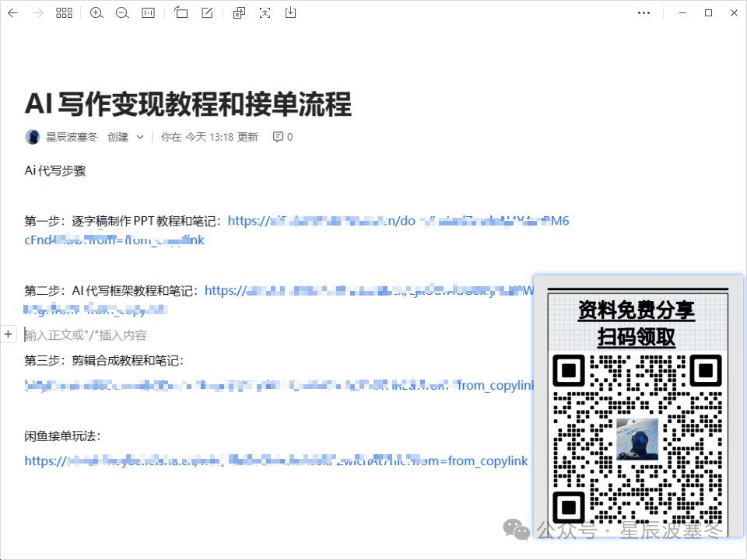Close the viewer window

[734, 13]
